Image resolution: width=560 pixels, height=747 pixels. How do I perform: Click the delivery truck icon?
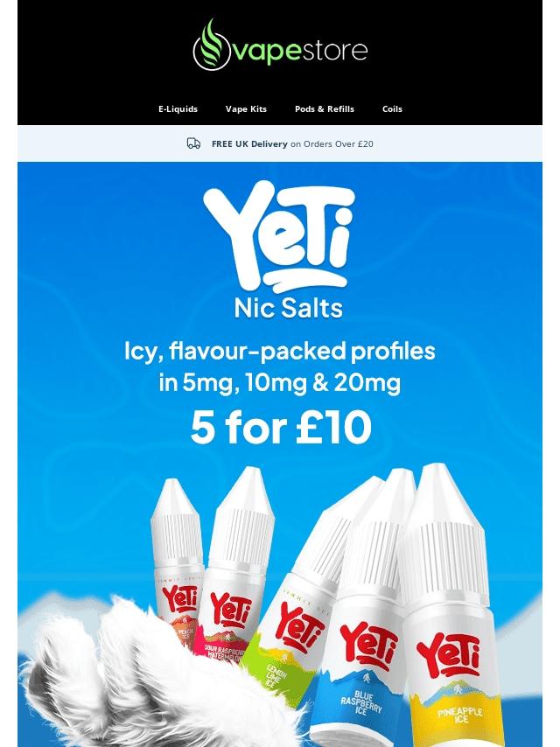point(193,143)
